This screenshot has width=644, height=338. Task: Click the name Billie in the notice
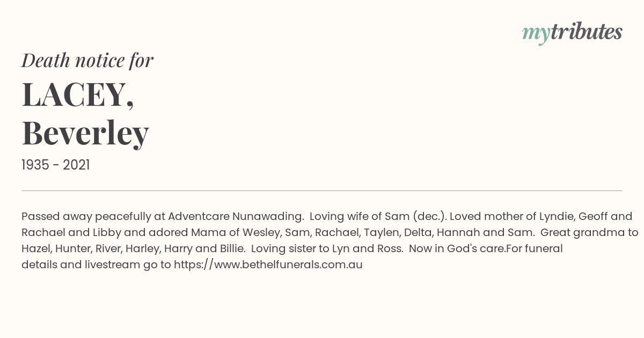coord(233,249)
